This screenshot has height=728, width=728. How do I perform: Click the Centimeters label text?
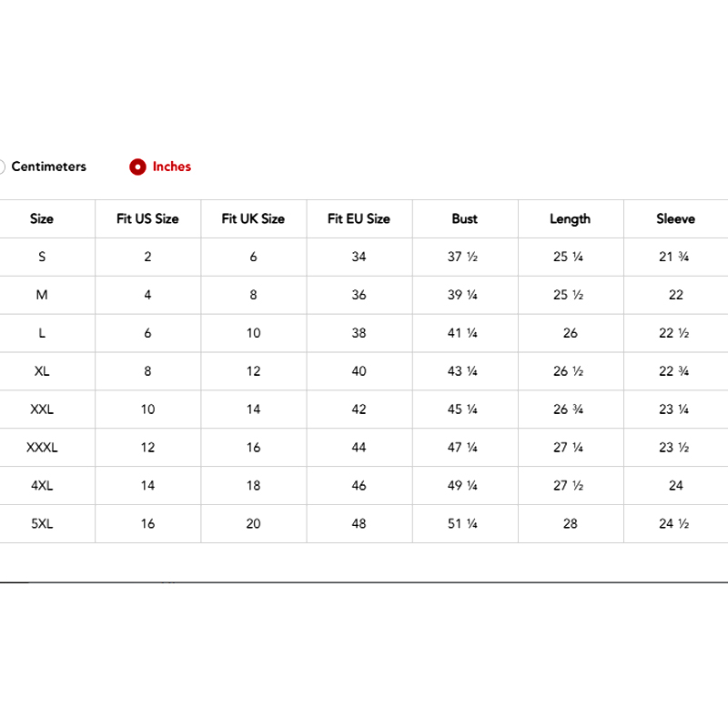point(49,167)
